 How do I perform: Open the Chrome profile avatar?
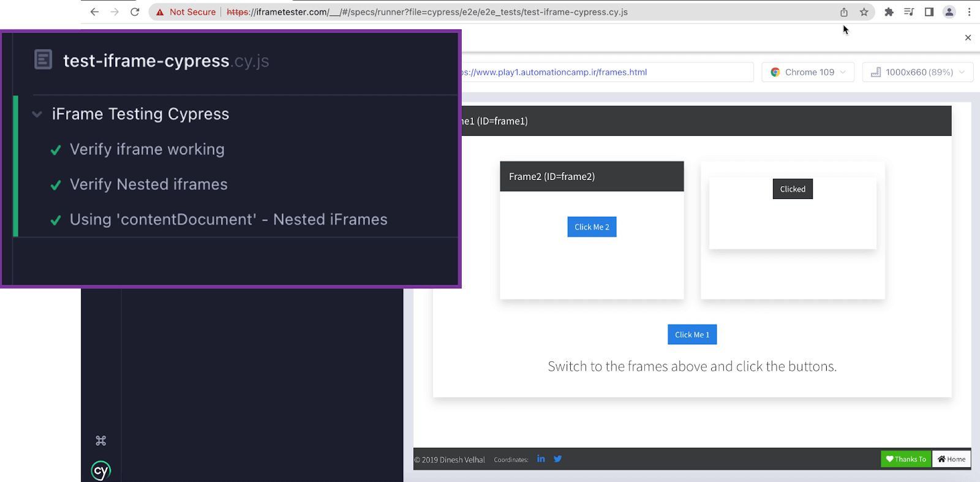(x=949, y=12)
